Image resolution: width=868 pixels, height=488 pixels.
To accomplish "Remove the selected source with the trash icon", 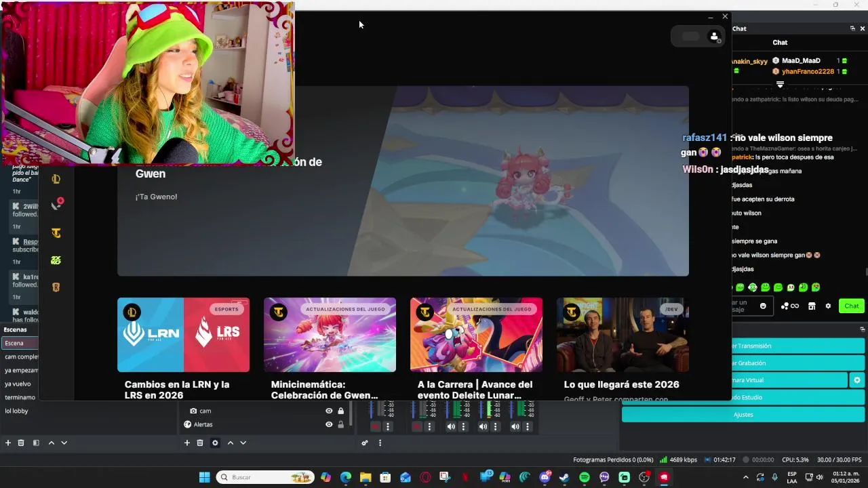I will point(200,443).
